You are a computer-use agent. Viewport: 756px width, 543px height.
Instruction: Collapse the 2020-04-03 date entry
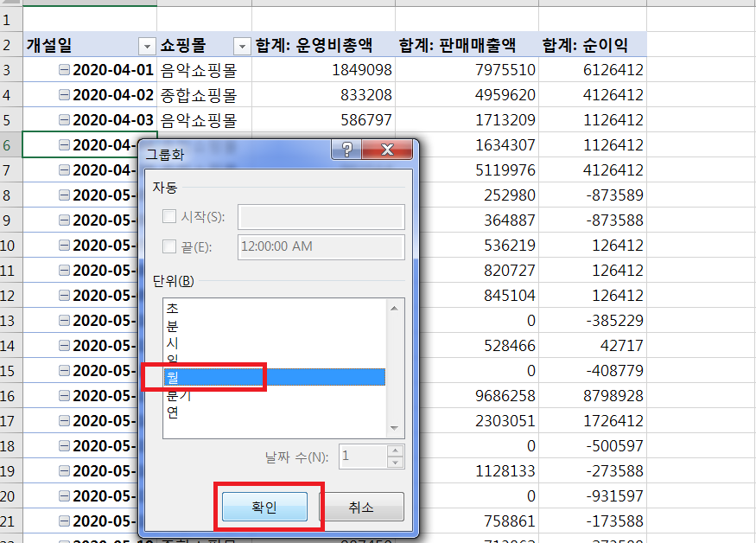tap(64, 120)
